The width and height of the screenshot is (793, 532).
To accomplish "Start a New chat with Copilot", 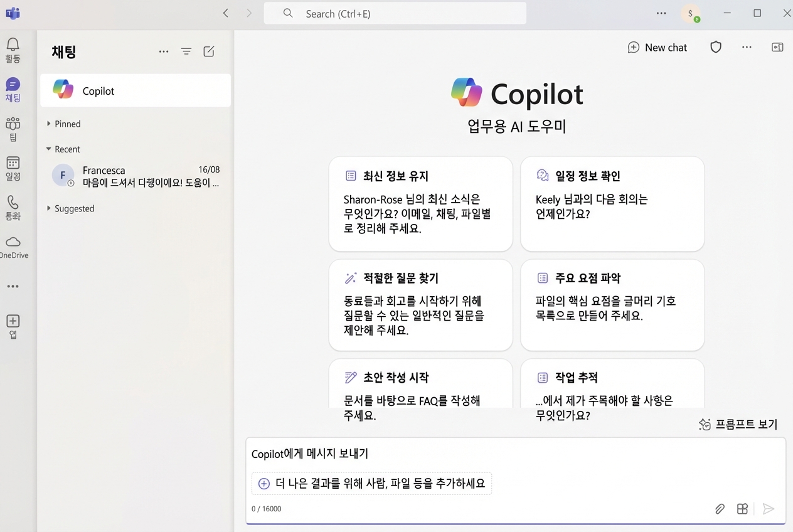I will tap(657, 47).
